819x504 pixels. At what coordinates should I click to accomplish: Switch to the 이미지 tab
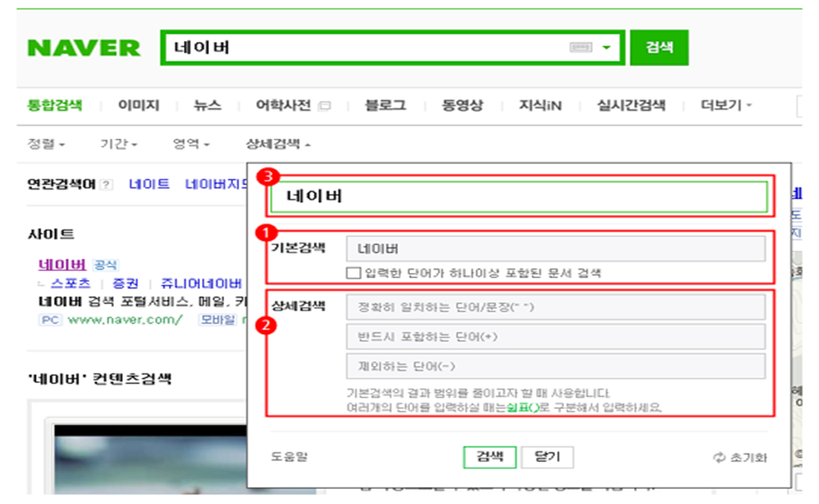[x=139, y=106]
